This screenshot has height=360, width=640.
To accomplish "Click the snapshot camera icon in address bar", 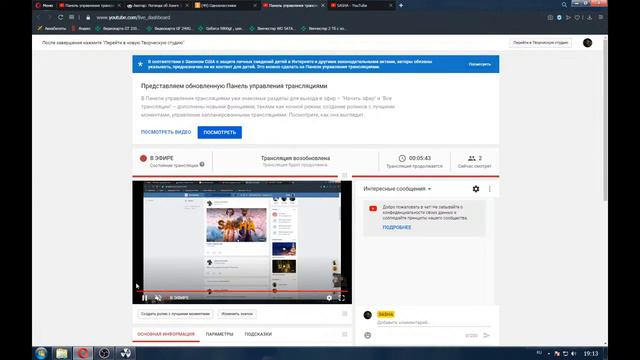I will point(550,18).
